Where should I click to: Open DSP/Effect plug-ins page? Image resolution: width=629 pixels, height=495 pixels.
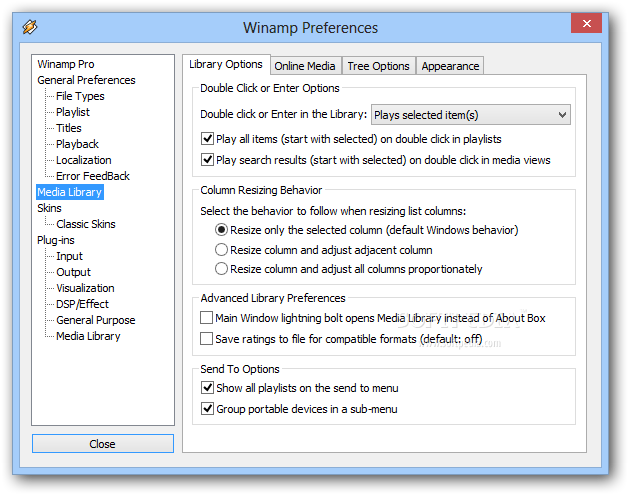pyautogui.click(x=83, y=304)
